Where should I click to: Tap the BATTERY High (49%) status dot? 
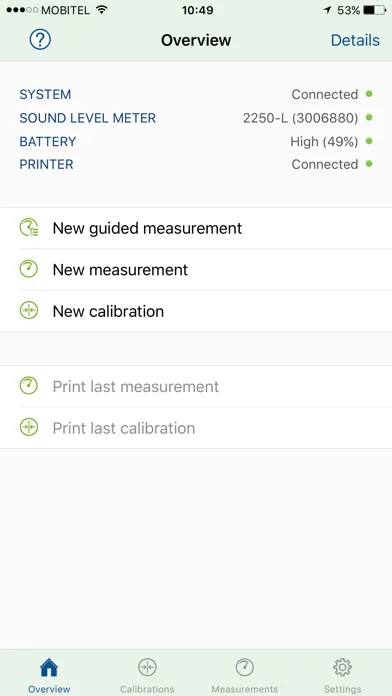pos(369,141)
